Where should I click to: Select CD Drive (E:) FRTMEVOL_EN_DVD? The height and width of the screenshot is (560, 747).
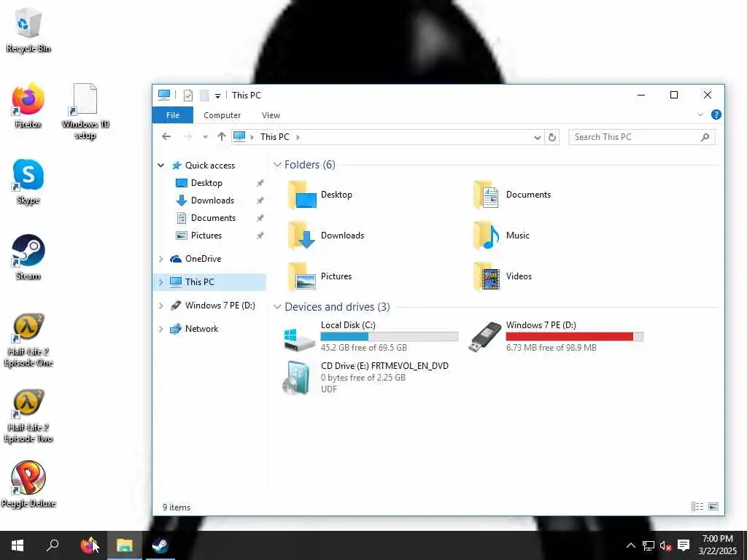(366, 377)
